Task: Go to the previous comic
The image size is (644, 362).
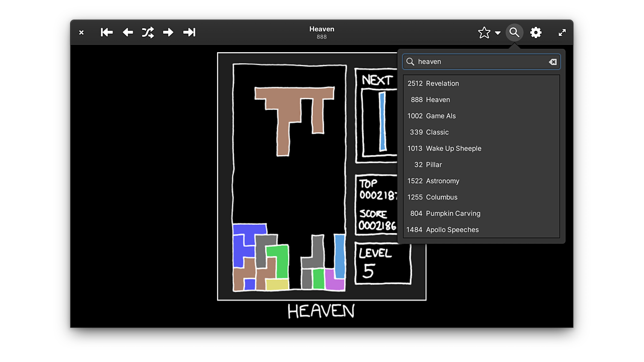Action: tap(127, 32)
